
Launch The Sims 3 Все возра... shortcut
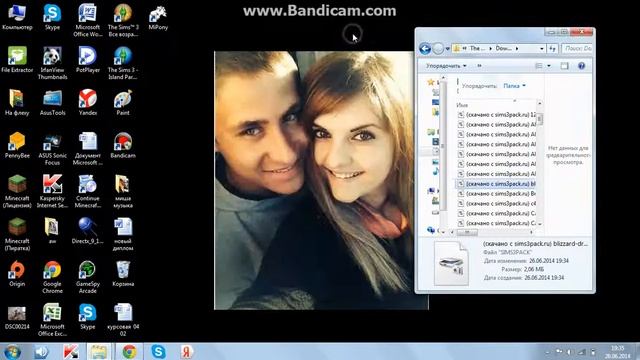123,20
